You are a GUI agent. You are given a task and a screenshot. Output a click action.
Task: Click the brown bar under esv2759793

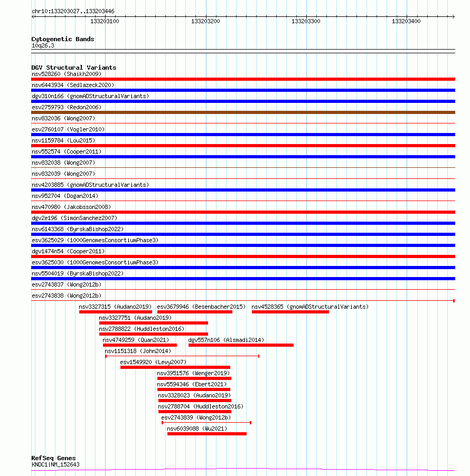pyautogui.click(x=243, y=112)
